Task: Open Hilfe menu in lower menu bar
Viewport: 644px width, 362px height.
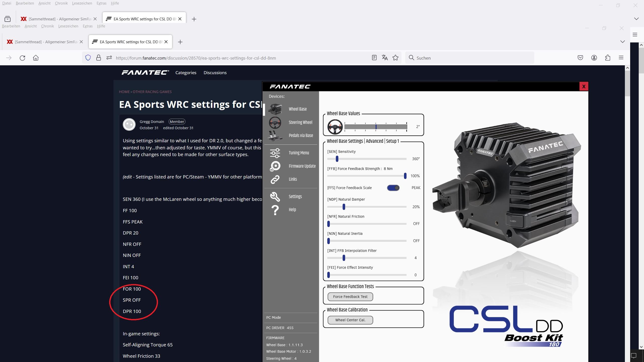Action: point(101,26)
